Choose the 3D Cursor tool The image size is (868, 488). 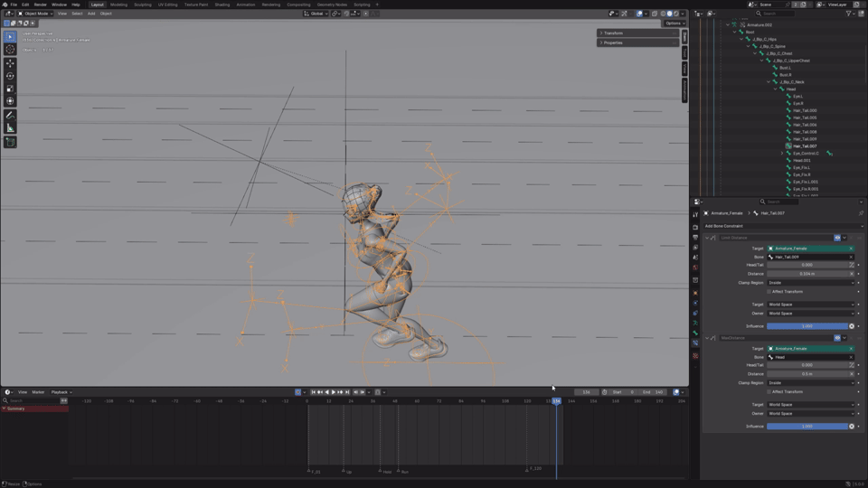point(10,49)
